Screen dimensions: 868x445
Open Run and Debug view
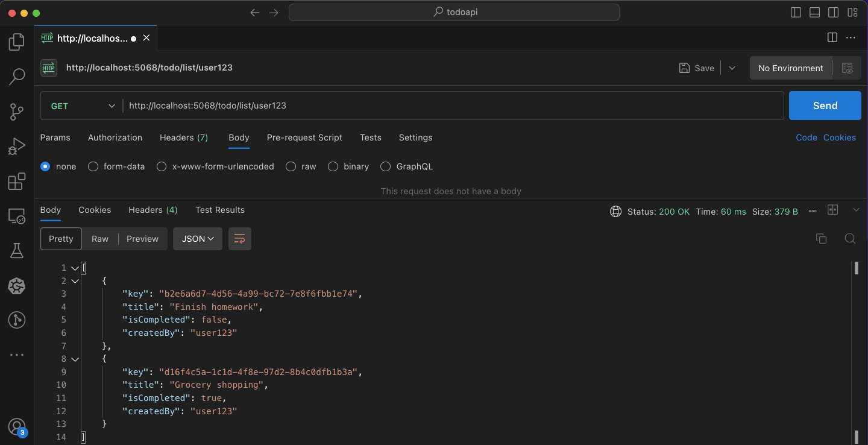pos(17,147)
